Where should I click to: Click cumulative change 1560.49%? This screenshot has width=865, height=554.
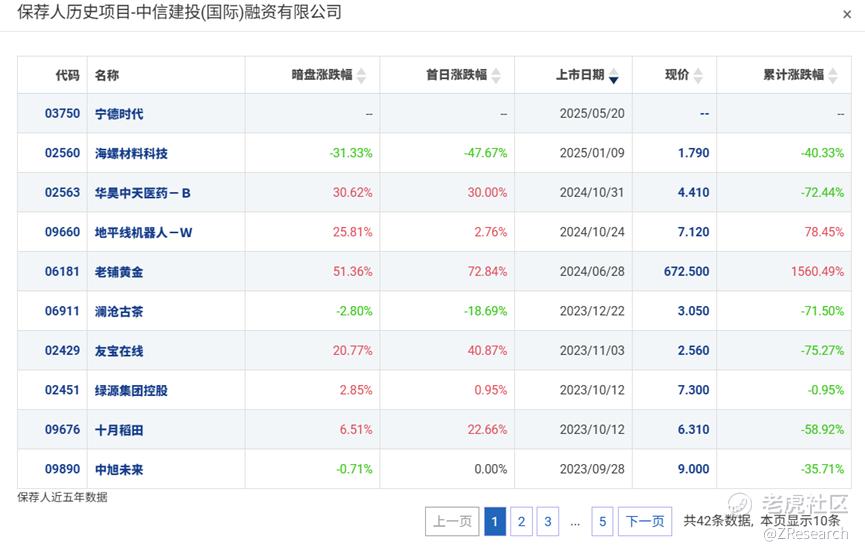click(x=818, y=271)
